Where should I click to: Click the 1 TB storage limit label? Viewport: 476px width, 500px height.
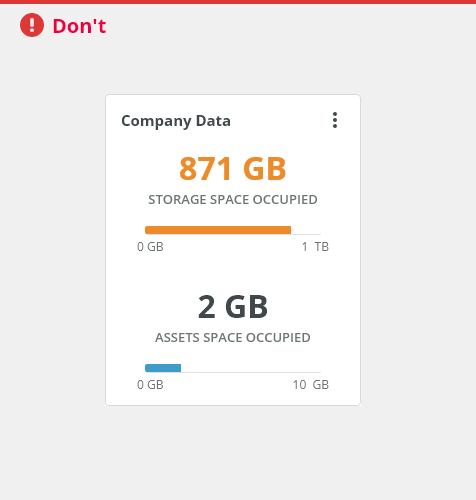(315, 247)
